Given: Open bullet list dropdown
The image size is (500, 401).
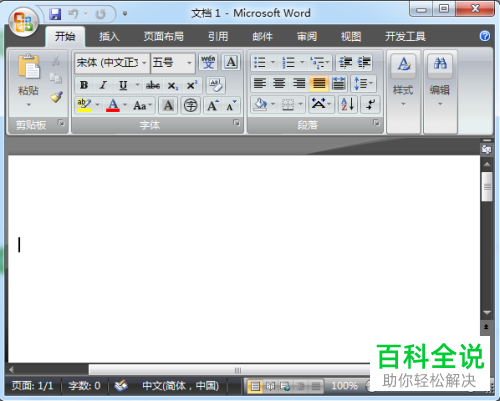Looking at the screenshot, I should click(x=273, y=62).
